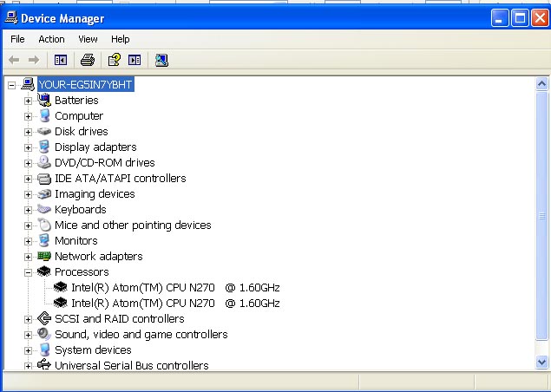Select the Keyboards label
The width and height of the screenshot is (551, 392).
81,209
